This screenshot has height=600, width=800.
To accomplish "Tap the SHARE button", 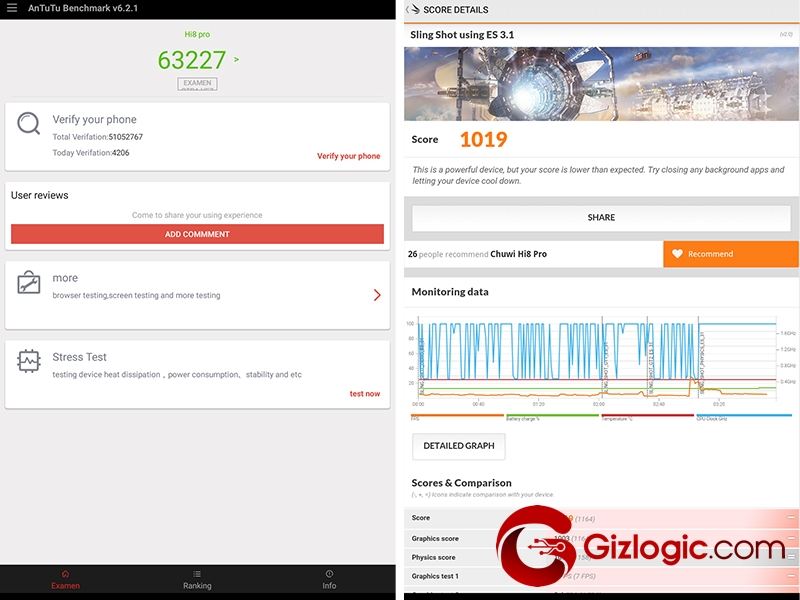I will pyautogui.click(x=601, y=217).
